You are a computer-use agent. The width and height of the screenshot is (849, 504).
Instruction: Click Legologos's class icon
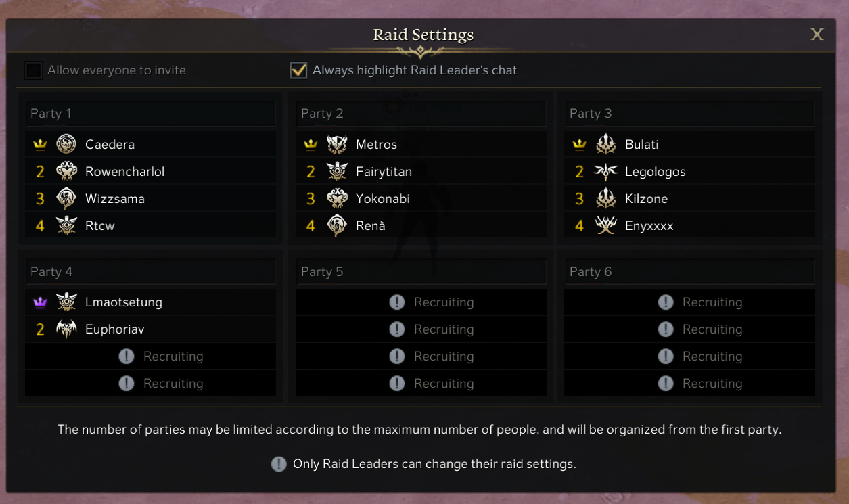click(605, 171)
